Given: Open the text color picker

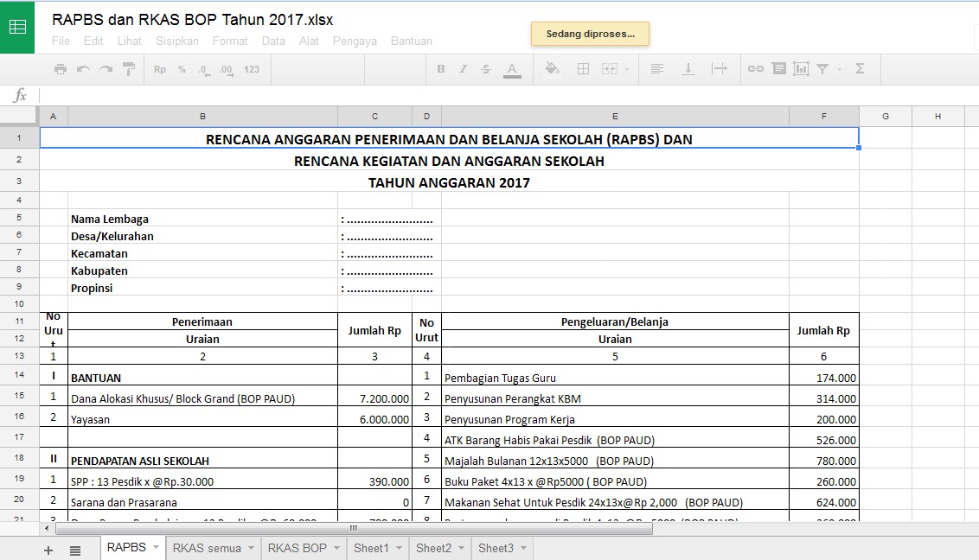Looking at the screenshot, I should pyautogui.click(x=513, y=69).
